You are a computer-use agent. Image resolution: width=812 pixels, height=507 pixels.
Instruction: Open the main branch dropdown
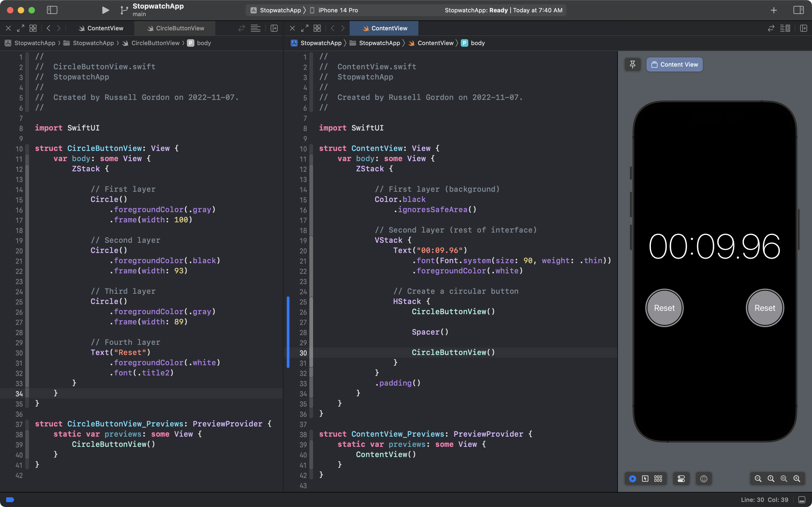click(x=139, y=14)
